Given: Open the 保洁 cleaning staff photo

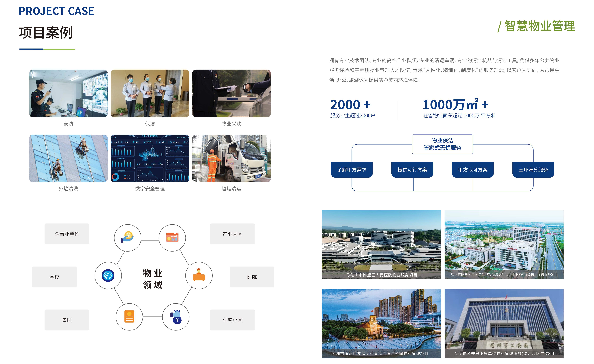Looking at the screenshot, I should (x=150, y=93).
